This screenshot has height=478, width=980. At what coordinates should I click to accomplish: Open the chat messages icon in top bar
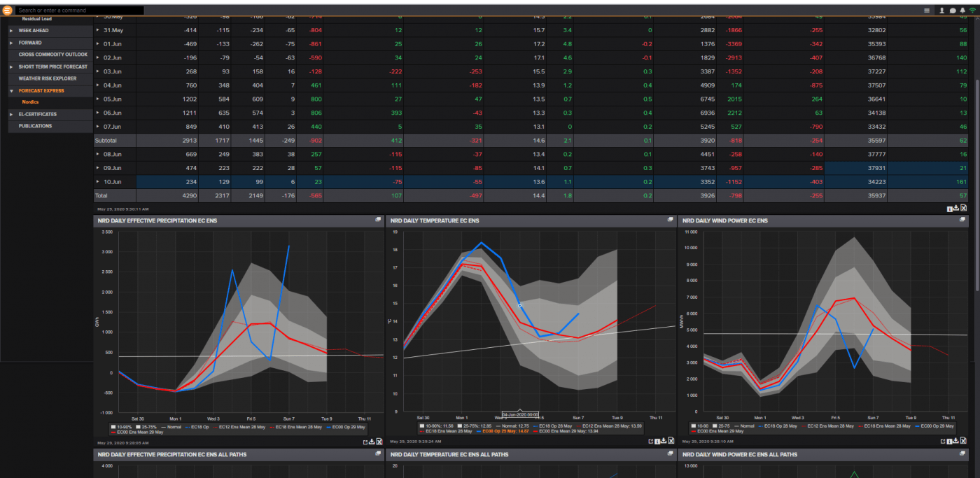tap(953, 10)
